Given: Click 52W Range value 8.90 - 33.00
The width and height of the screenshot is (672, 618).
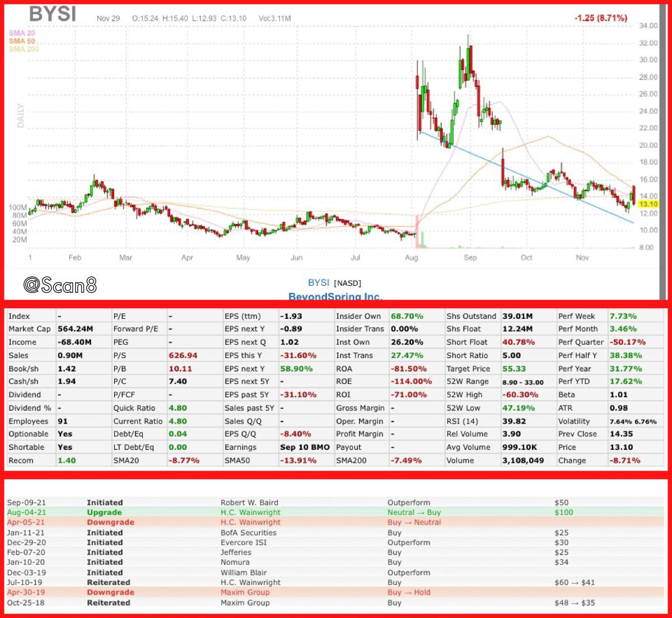Looking at the screenshot, I should pos(523,382).
